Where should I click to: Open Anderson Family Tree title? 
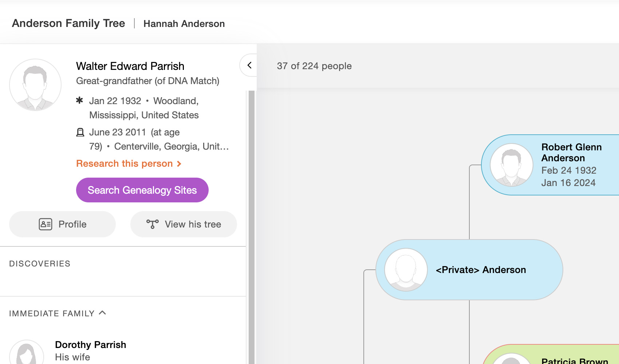click(68, 23)
